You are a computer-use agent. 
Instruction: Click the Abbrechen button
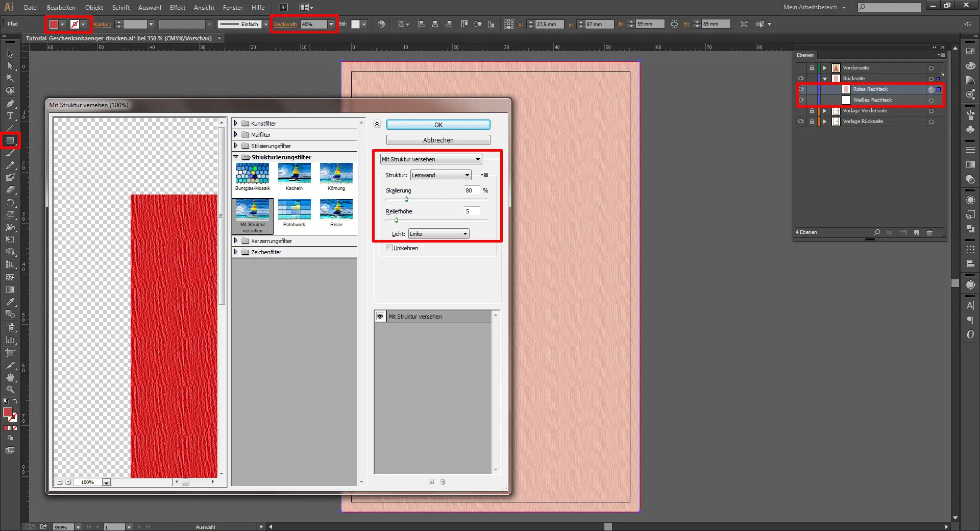click(438, 140)
